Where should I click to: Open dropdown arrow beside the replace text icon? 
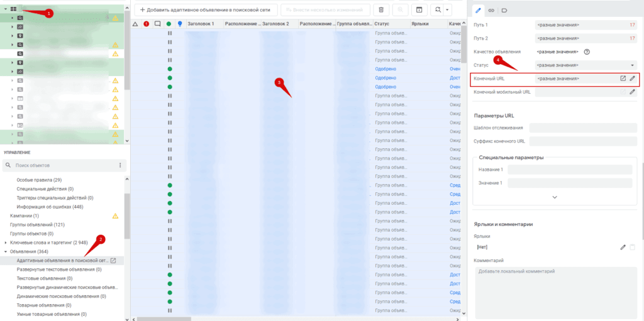[x=448, y=10]
